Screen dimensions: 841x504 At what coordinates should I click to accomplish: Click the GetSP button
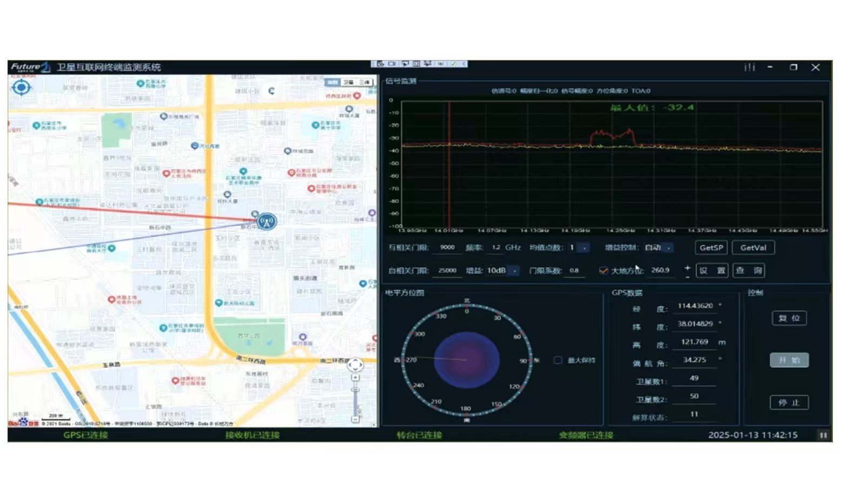tap(711, 247)
